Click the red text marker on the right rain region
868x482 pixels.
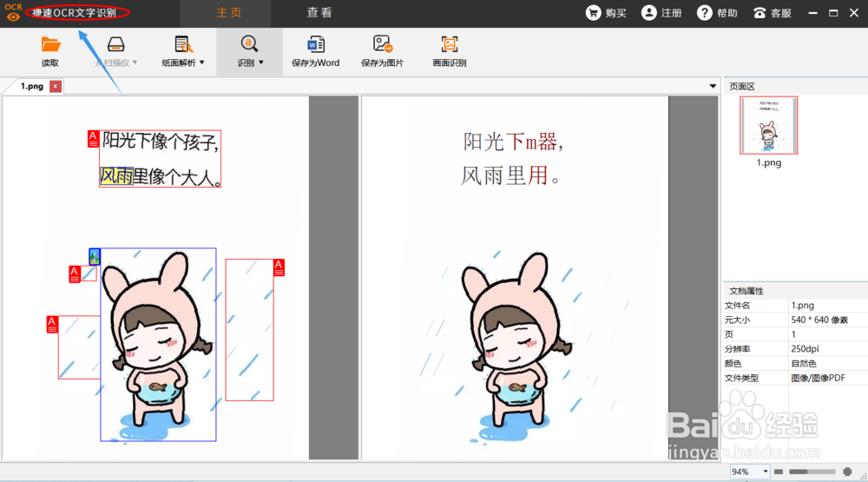point(279,267)
